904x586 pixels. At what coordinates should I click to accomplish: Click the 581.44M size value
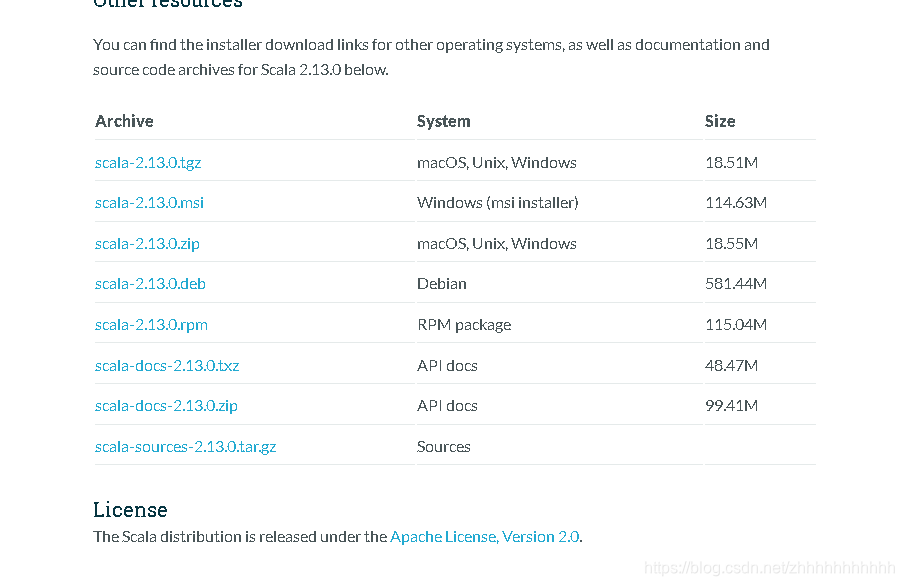736,284
